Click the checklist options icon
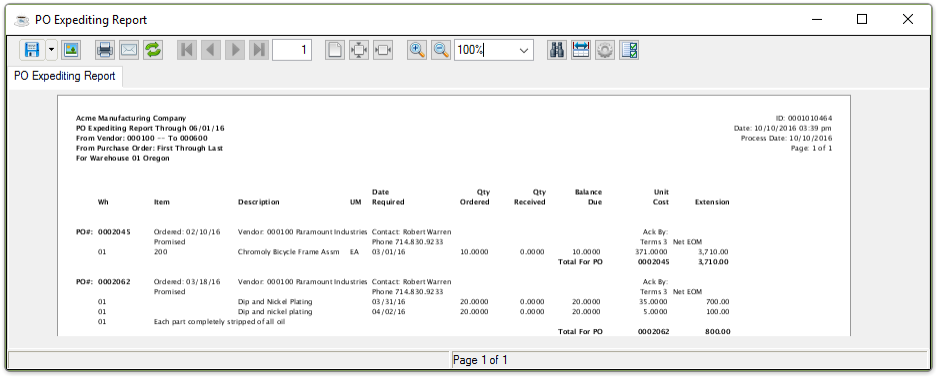 click(629, 50)
